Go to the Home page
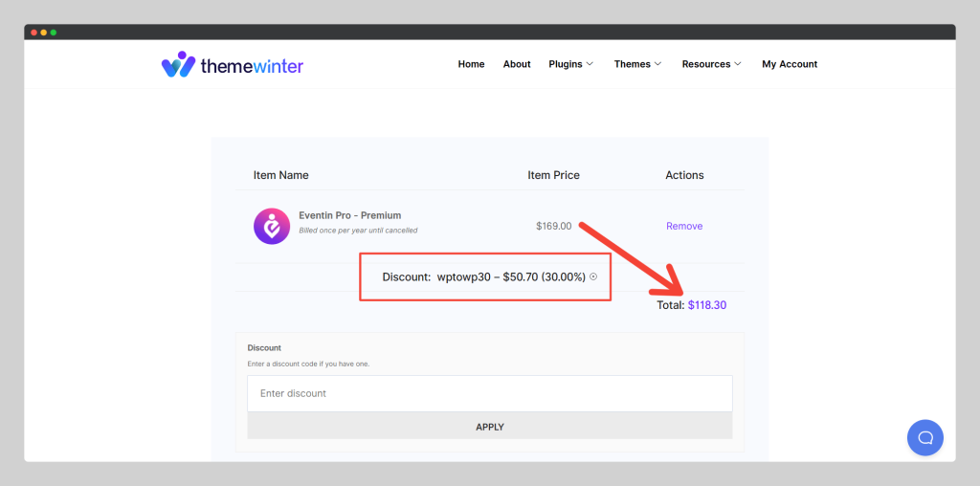This screenshot has width=980, height=486. click(x=471, y=64)
